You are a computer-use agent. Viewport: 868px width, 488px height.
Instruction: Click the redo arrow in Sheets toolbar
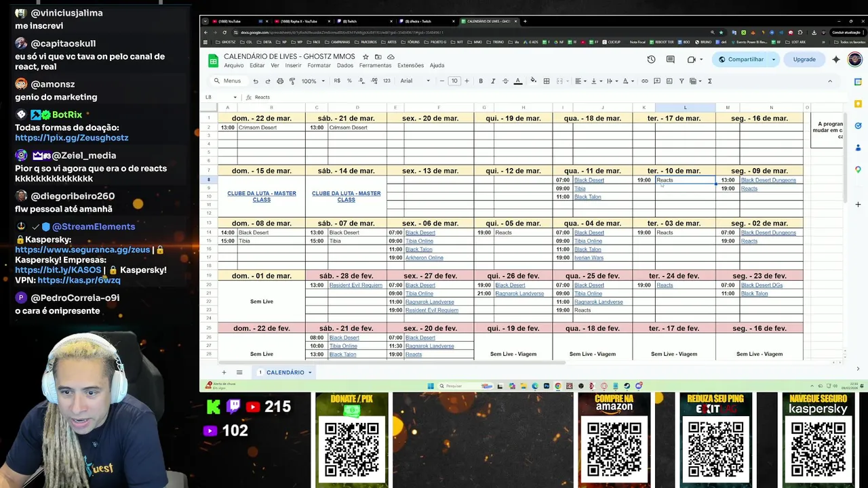[268, 81]
